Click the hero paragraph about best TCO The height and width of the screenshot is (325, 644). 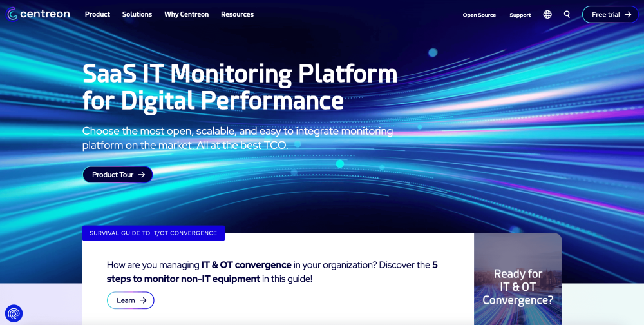coord(237,138)
